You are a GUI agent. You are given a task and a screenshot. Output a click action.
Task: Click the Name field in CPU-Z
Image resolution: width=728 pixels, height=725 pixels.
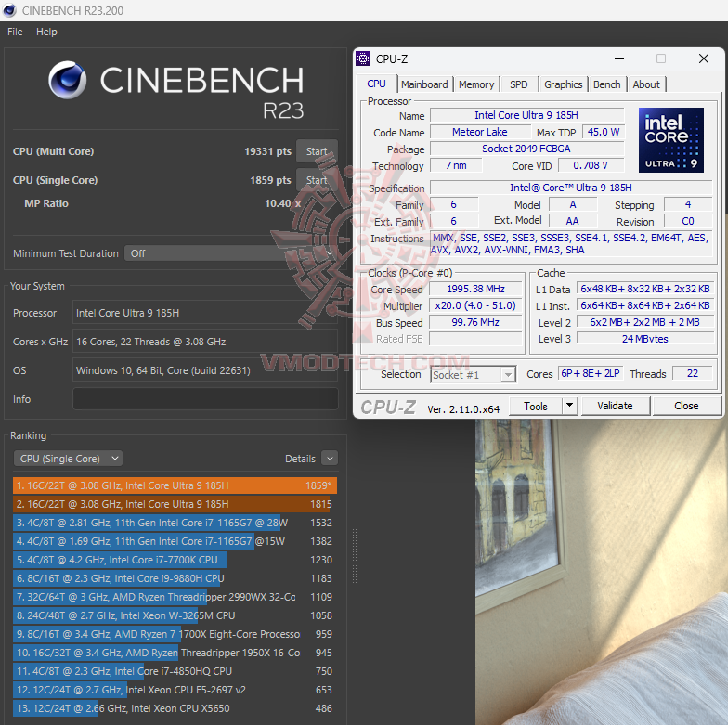tap(526, 115)
